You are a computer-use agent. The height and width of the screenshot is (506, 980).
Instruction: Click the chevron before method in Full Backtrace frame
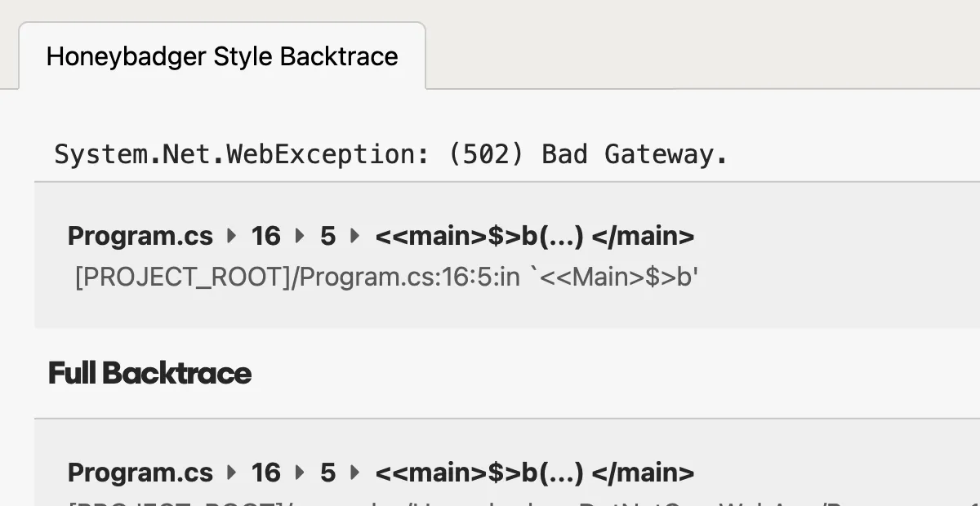click(x=354, y=473)
